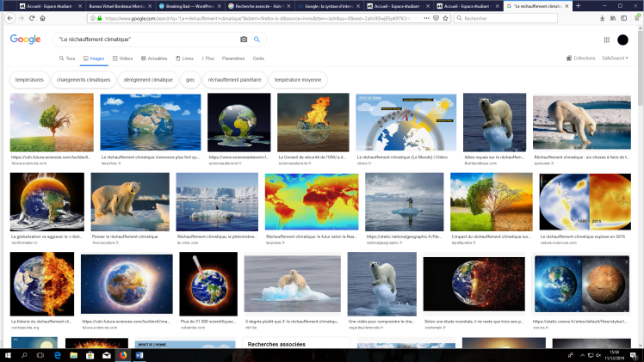Click the Google logo

(x=26, y=40)
